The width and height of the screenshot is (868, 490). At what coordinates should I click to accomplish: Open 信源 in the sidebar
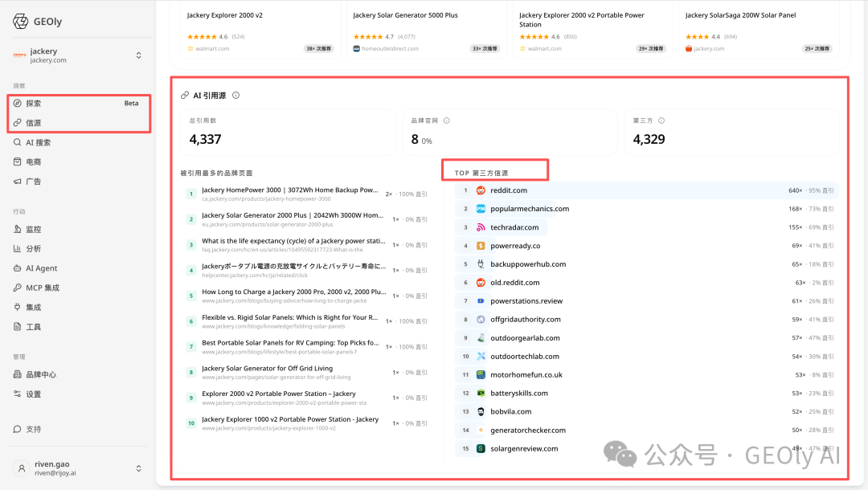[33, 123]
